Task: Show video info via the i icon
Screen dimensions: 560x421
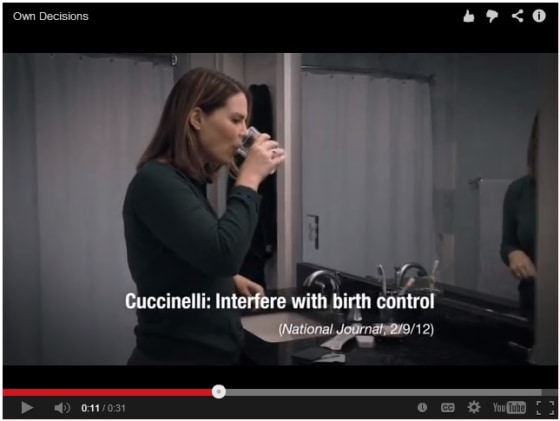Action: click(x=539, y=16)
